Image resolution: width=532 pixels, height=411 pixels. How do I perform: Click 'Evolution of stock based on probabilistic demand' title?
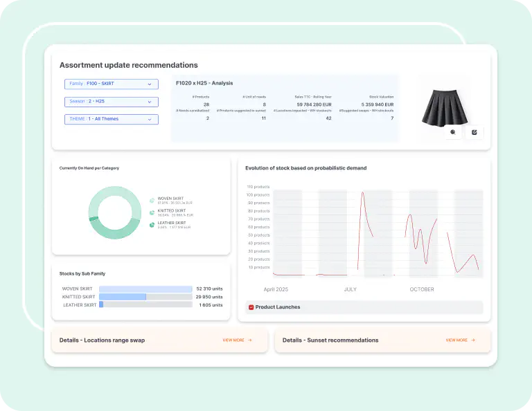[x=305, y=168]
